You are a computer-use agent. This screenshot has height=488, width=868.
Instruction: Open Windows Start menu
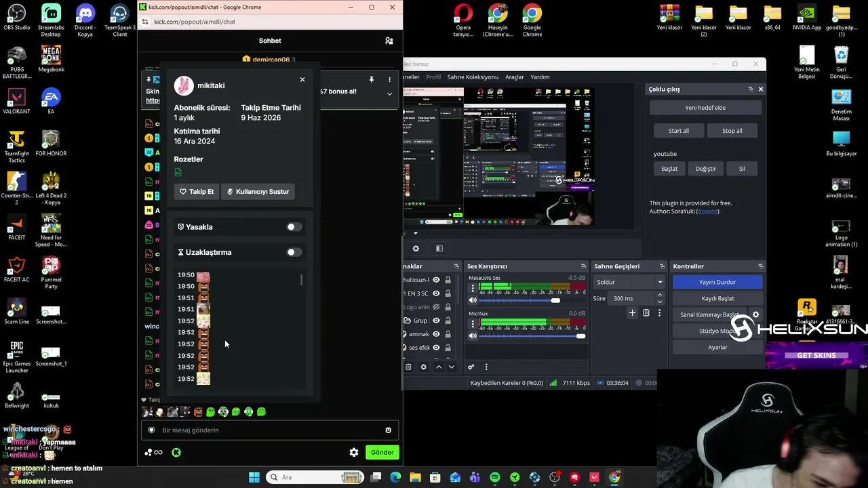(254, 477)
